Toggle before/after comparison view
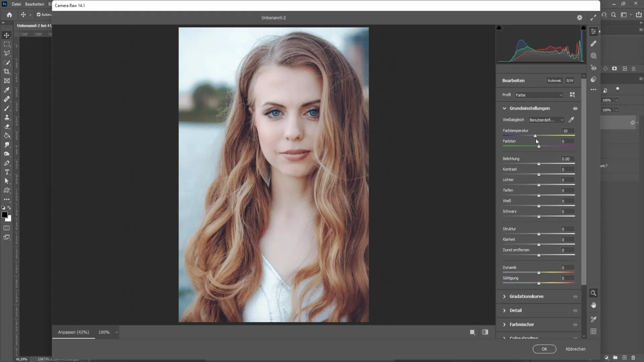 (x=485, y=332)
